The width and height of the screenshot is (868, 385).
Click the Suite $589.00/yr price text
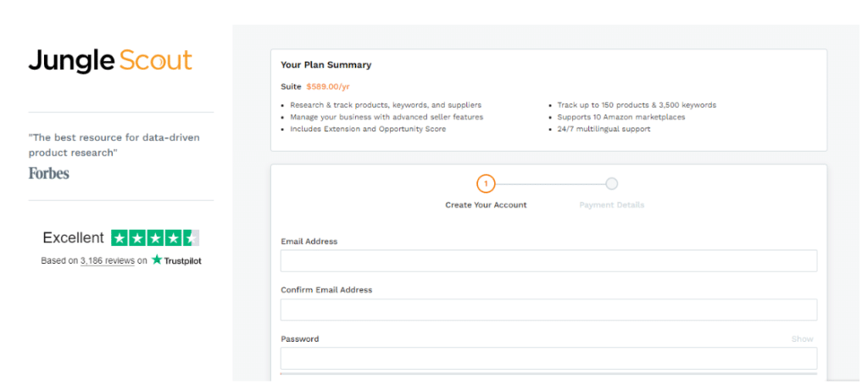pyautogui.click(x=317, y=86)
